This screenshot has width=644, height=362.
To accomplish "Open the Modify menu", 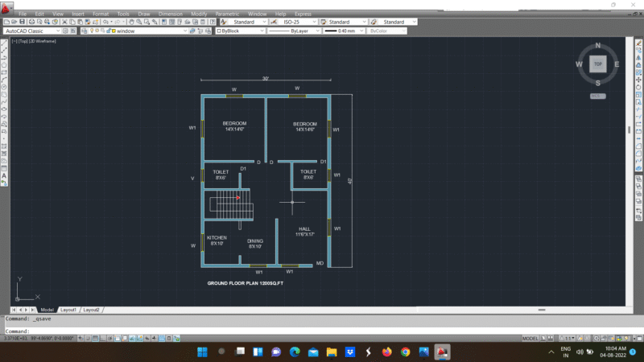I will [x=199, y=14].
